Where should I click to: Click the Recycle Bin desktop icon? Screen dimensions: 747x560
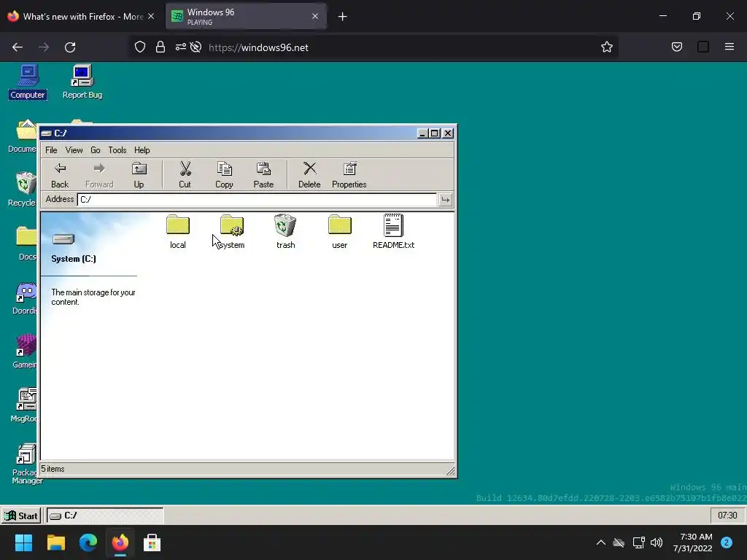click(23, 190)
